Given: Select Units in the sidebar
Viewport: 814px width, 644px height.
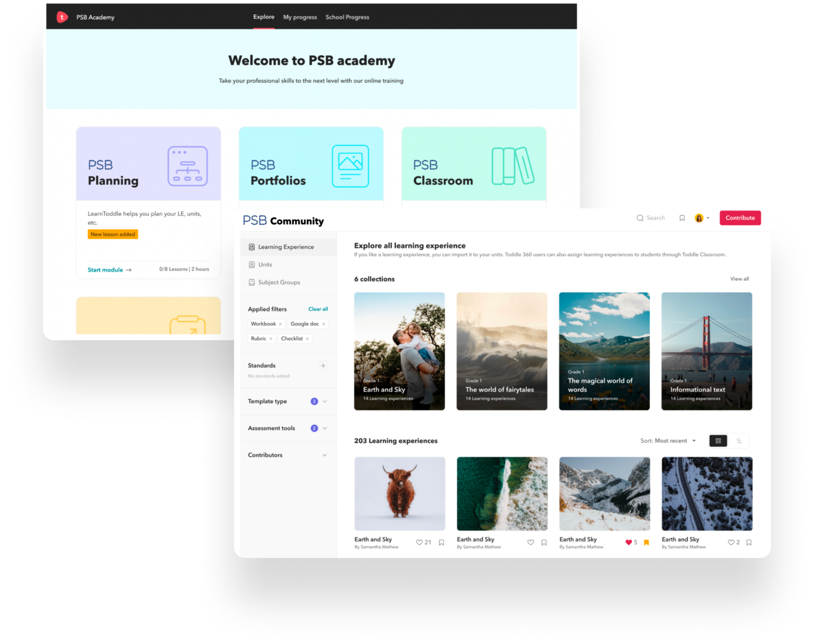Looking at the screenshot, I should [265, 265].
